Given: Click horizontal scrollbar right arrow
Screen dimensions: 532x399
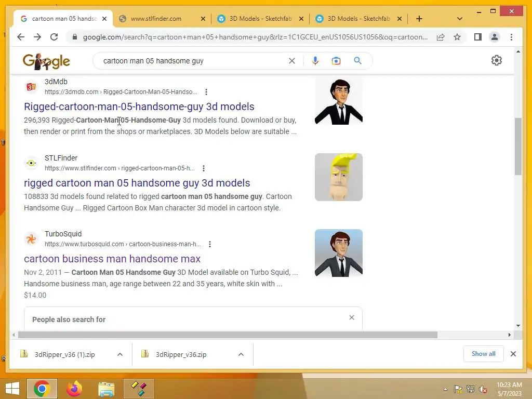Looking at the screenshot, I should tap(510, 335).
